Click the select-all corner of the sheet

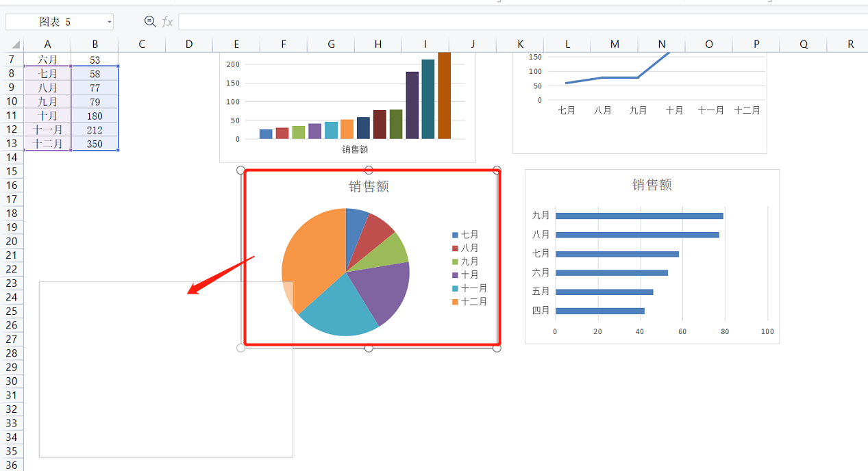coord(16,44)
